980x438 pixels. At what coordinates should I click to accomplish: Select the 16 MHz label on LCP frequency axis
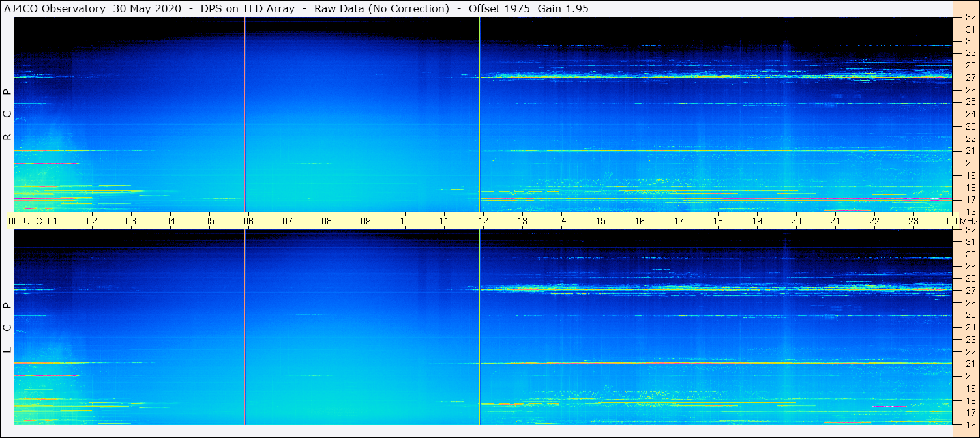click(x=970, y=424)
